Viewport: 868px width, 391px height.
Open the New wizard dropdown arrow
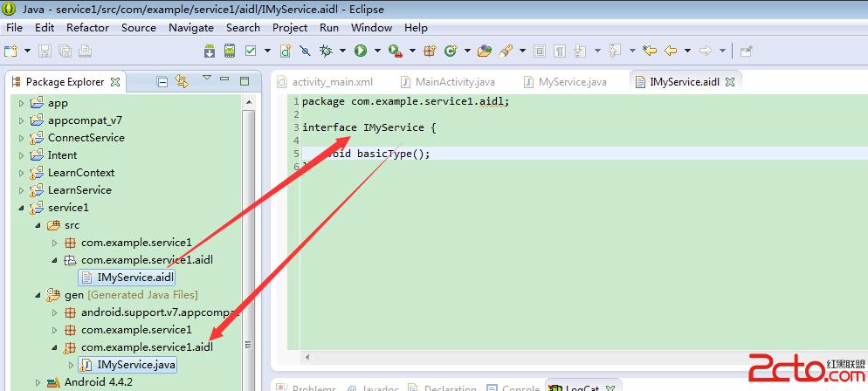click(27, 51)
